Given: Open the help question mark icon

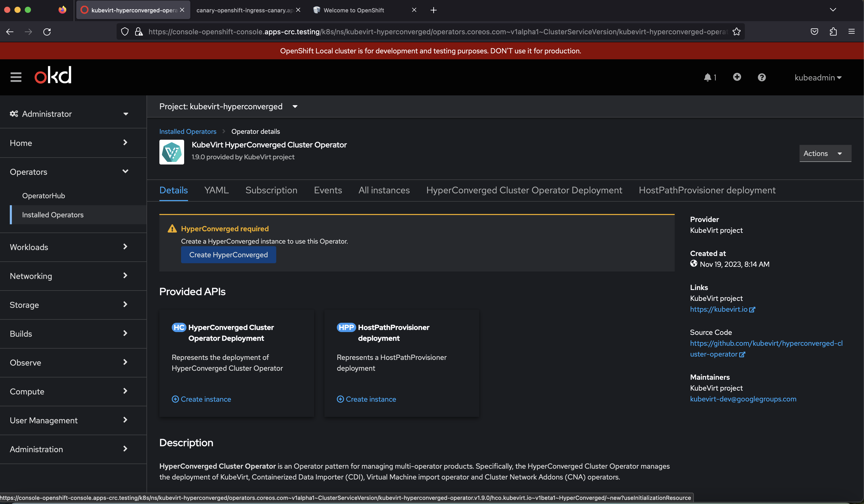Looking at the screenshot, I should [x=762, y=77].
